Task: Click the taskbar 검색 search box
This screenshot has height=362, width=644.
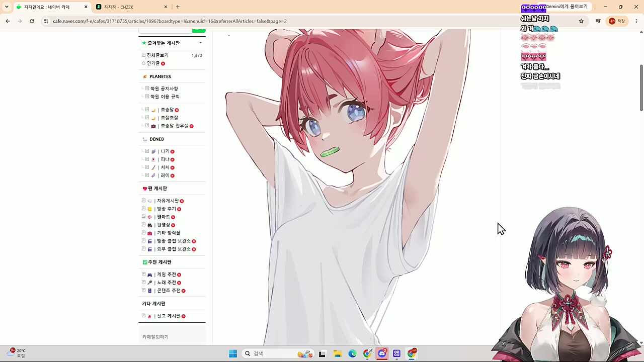Action: [277, 353]
